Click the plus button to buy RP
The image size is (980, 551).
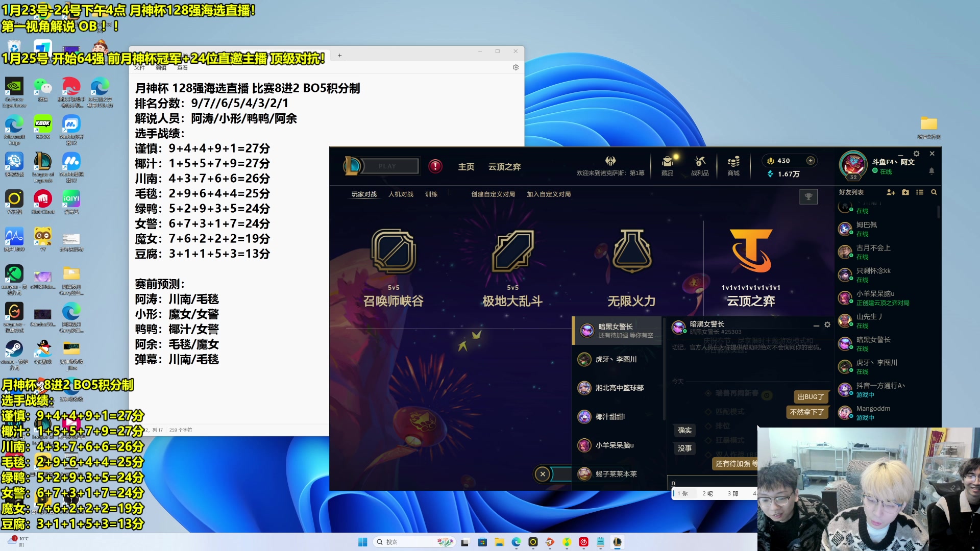810,161
